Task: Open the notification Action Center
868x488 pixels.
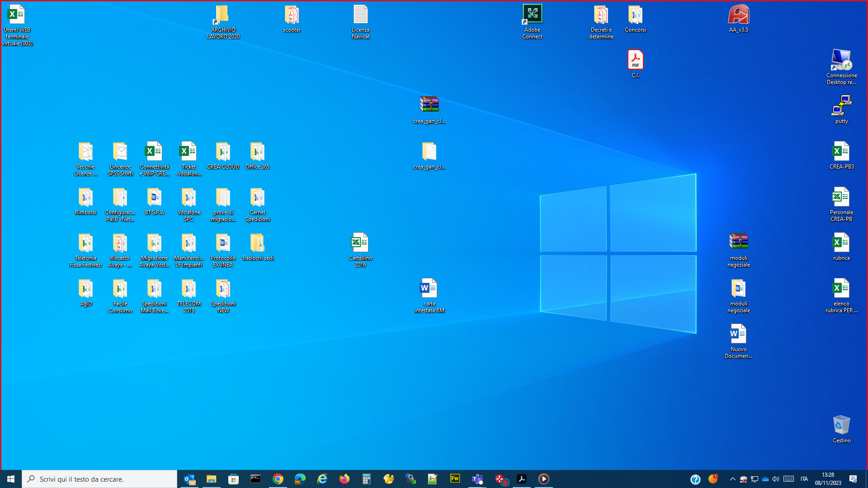Action: 853,479
